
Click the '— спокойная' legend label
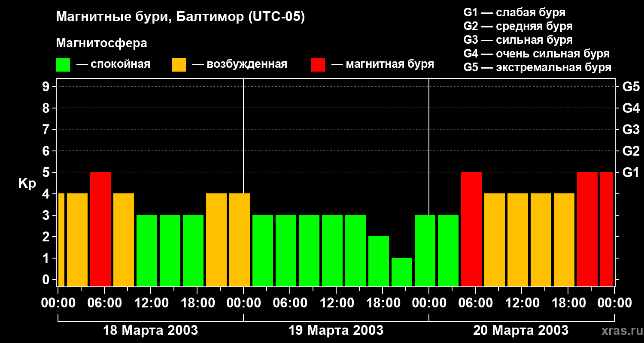click(113, 64)
